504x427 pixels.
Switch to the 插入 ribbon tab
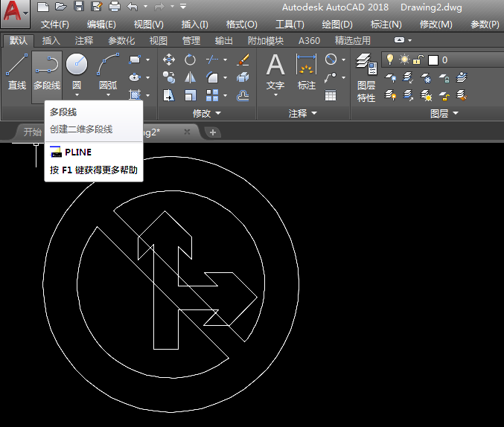tap(51, 41)
